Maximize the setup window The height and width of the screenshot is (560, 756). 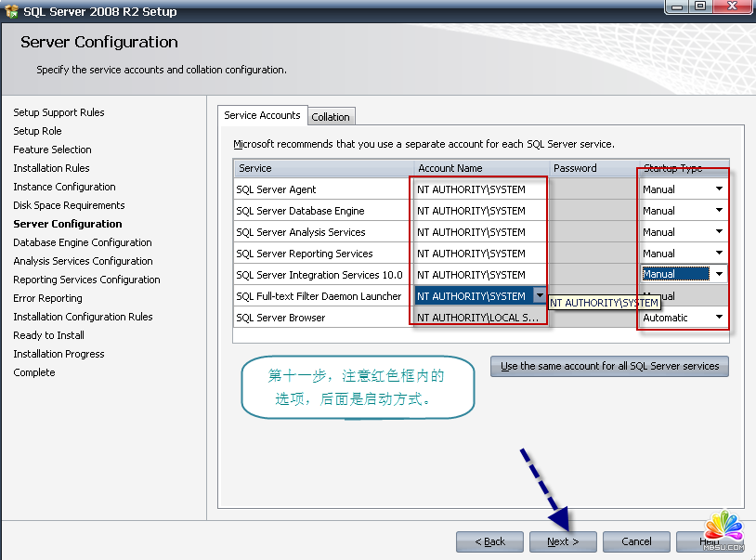[699, 7]
